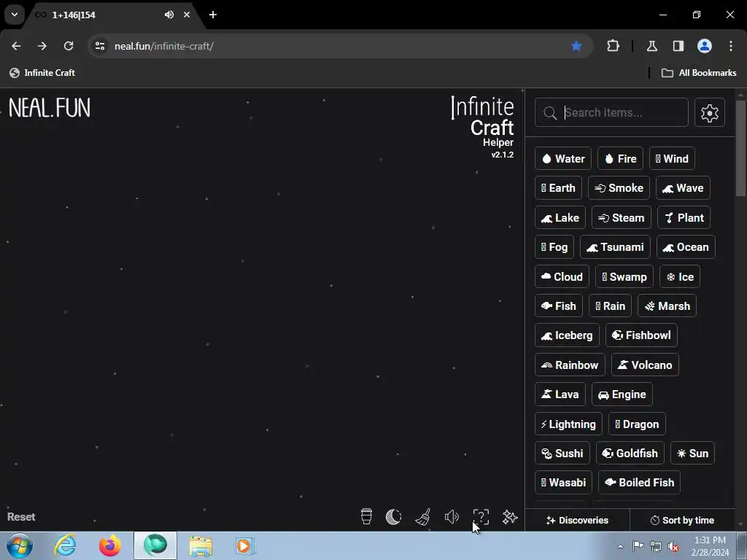The image size is (747, 560).
Task: Select the Smoke item
Action: pyautogui.click(x=619, y=188)
